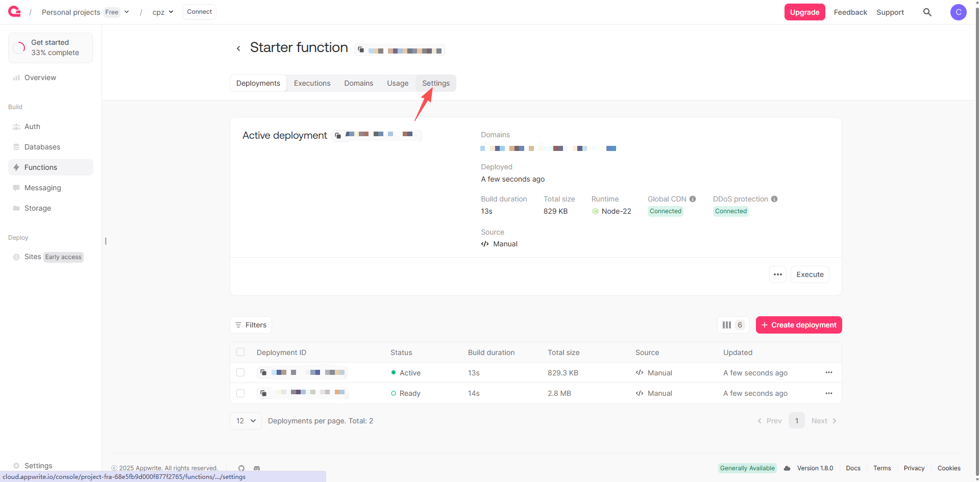Open row actions for the Ready deployment
Image resolution: width=980 pixels, height=482 pixels.
[828, 393]
